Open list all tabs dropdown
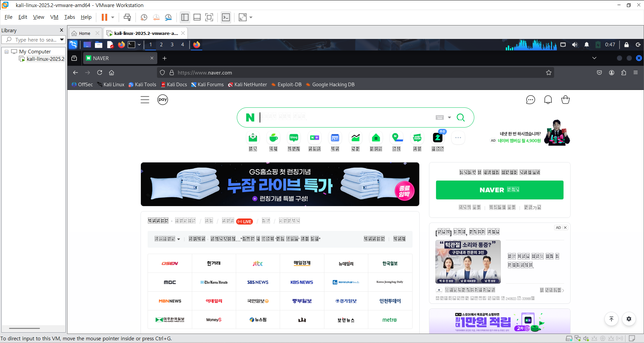The height and width of the screenshot is (343, 644). click(x=594, y=58)
